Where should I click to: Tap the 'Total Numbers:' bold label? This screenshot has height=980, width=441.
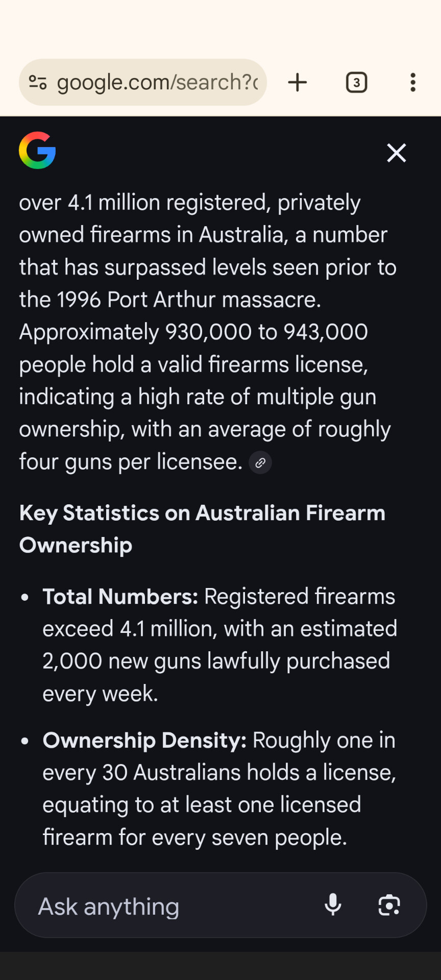point(120,597)
